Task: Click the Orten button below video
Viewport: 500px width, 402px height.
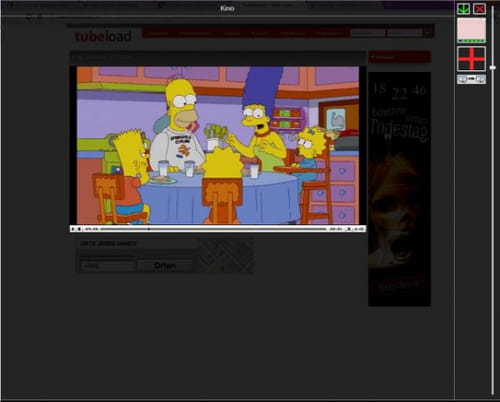Action: coord(165,266)
